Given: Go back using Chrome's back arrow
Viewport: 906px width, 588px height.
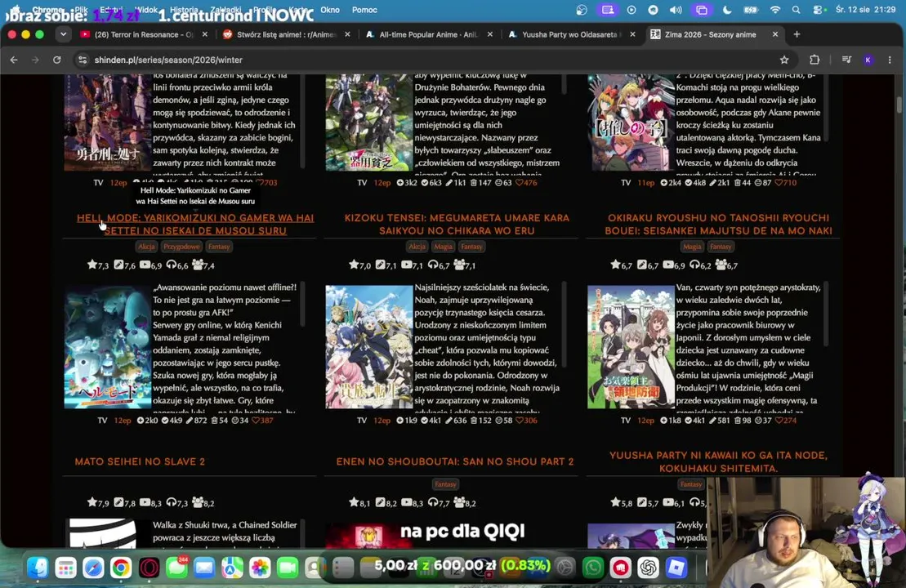Looking at the screenshot, I should 14,60.
